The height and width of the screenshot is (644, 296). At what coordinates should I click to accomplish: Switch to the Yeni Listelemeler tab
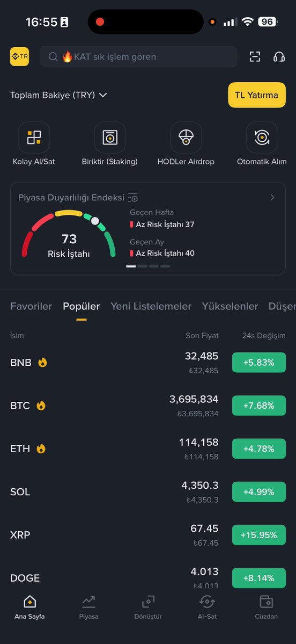coord(151,306)
